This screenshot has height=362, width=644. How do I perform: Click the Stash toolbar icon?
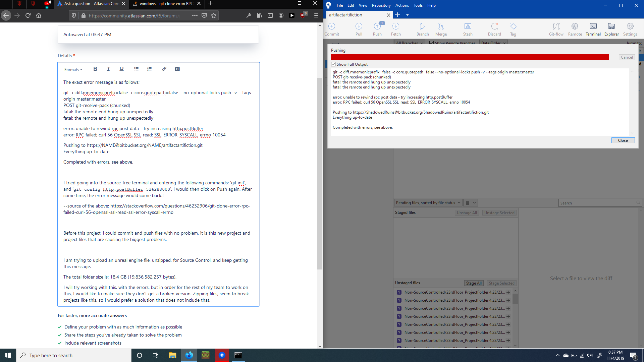coord(468,29)
